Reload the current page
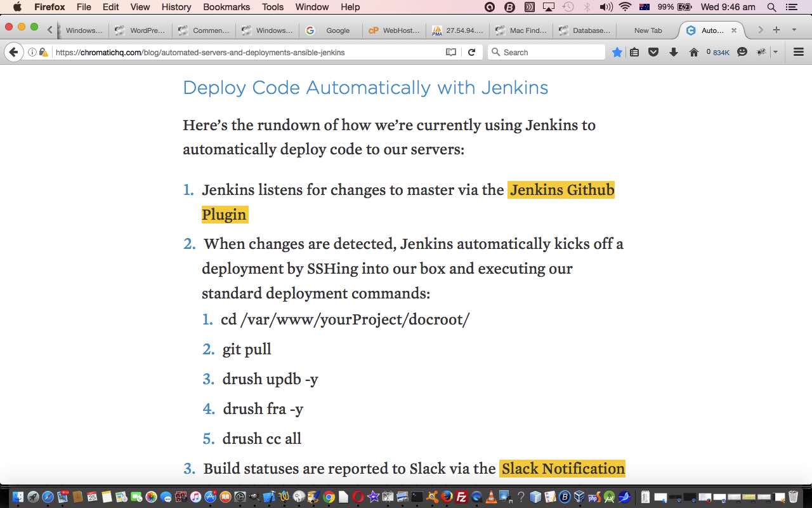812x508 pixels. tap(471, 52)
